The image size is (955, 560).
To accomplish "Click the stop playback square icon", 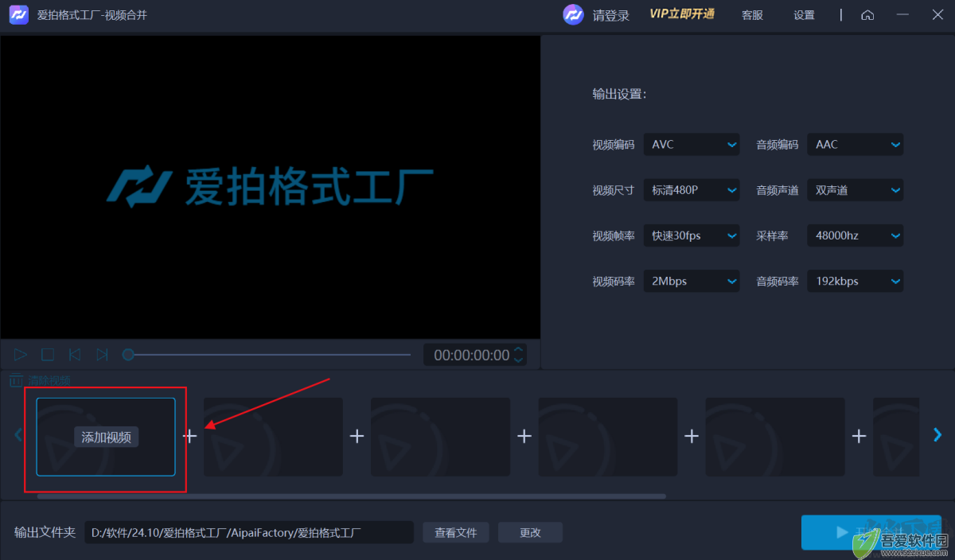I will pos(48,355).
